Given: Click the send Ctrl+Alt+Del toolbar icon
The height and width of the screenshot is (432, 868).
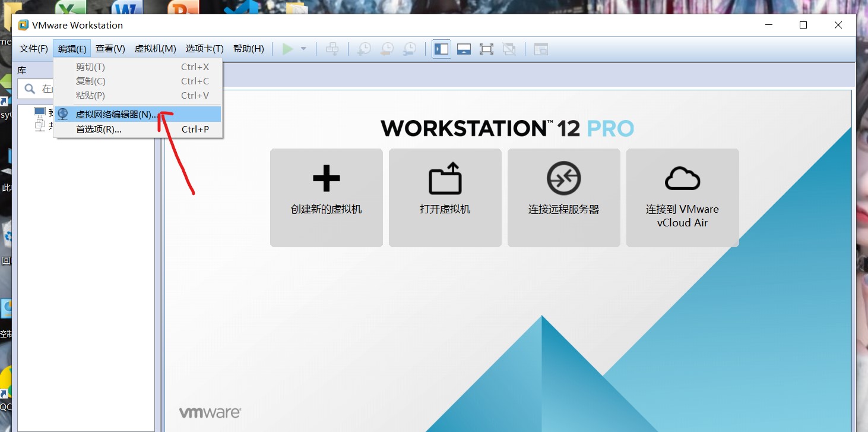Looking at the screenshot, I should (x=332, y=49).
